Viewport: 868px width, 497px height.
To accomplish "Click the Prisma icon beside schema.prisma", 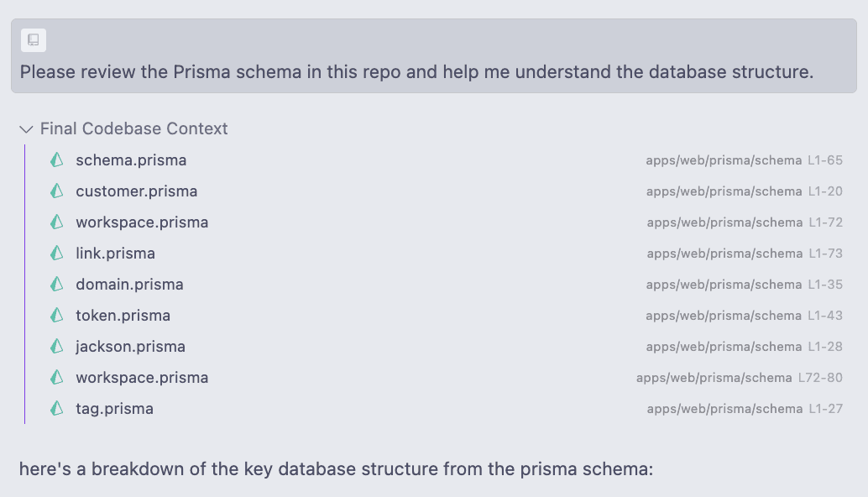I will [x=57, y=160].
